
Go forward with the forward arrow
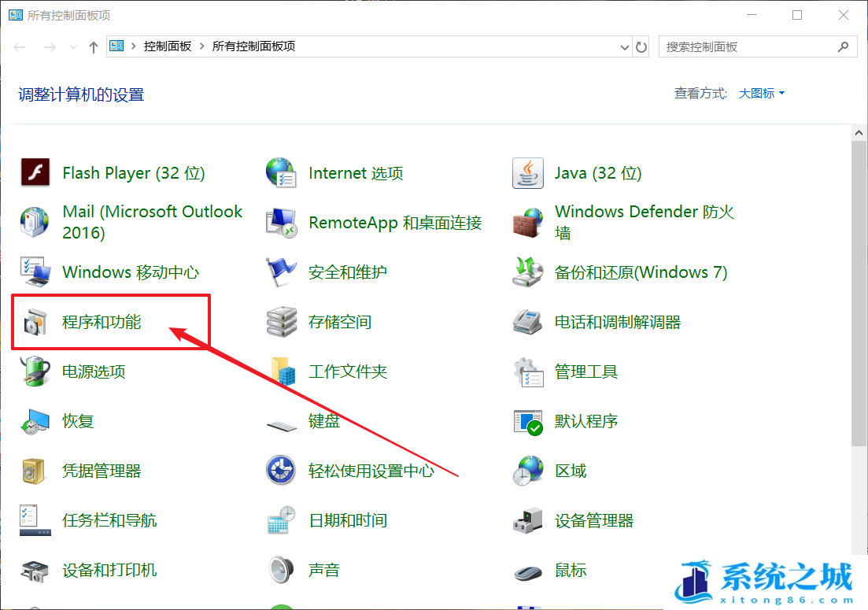50,47
